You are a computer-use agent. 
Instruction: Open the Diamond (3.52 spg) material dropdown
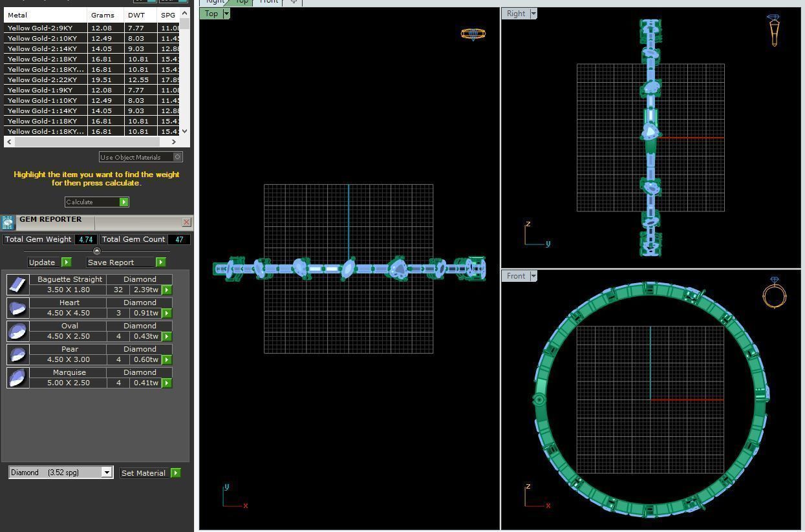107,473
